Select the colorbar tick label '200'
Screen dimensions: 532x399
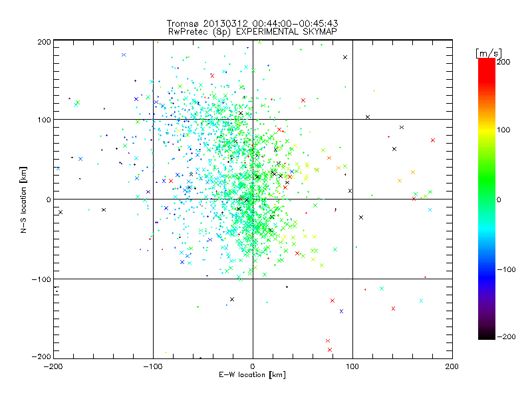(x=503, y=62)
